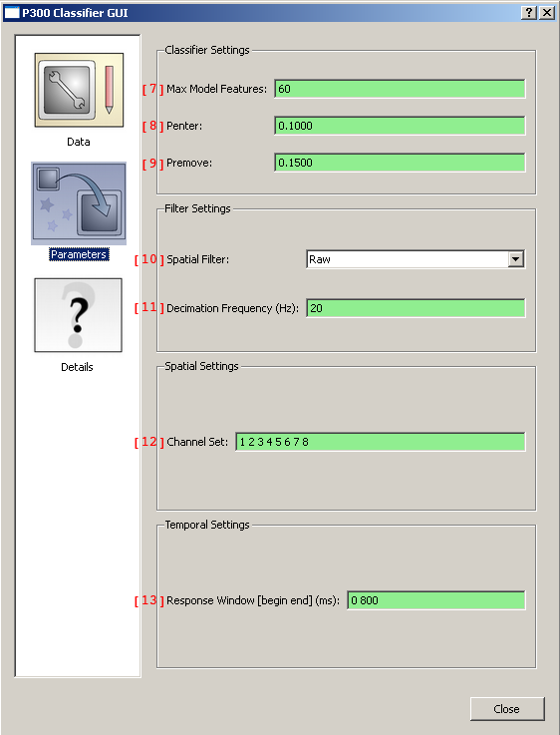Viewport: 560px width, 735px height.
Task: Click the Penter label
Action: (184, 126)
